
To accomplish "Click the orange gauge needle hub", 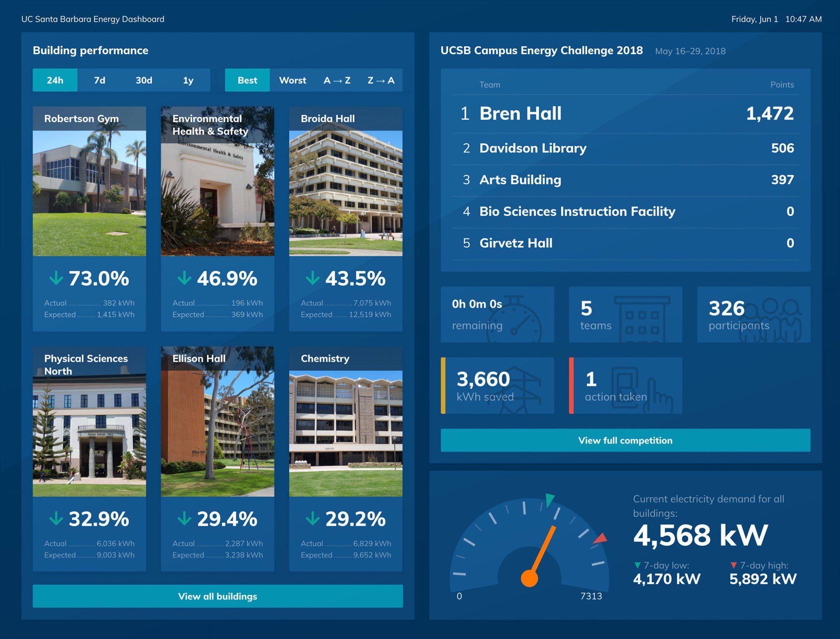I will 529,579.
